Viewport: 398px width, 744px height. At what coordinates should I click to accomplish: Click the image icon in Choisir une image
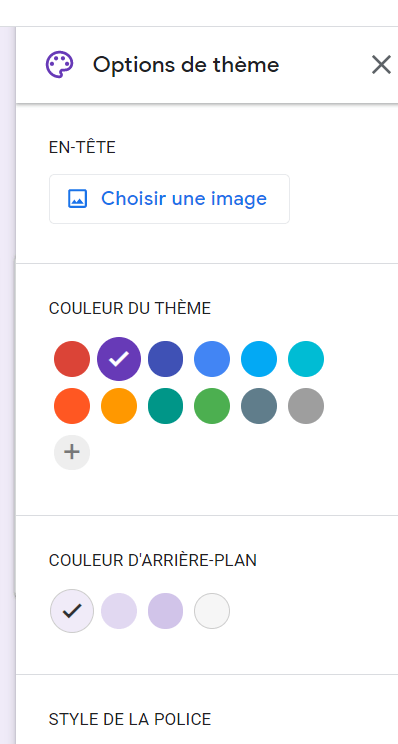click(77, 199)
